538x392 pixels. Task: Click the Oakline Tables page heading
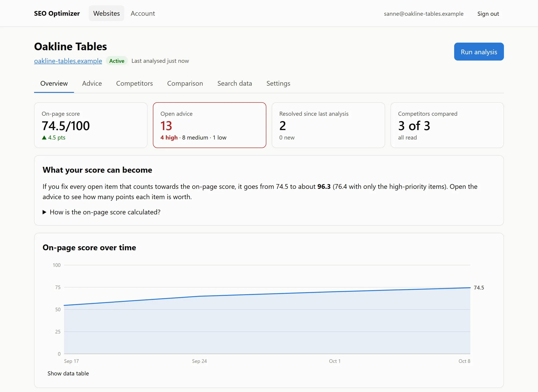click(70, 46)
